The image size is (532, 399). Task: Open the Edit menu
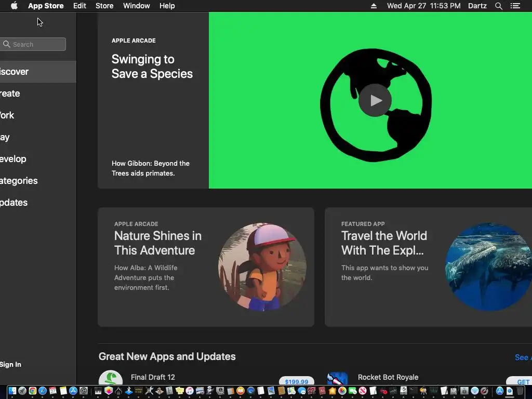click(79, 6)
